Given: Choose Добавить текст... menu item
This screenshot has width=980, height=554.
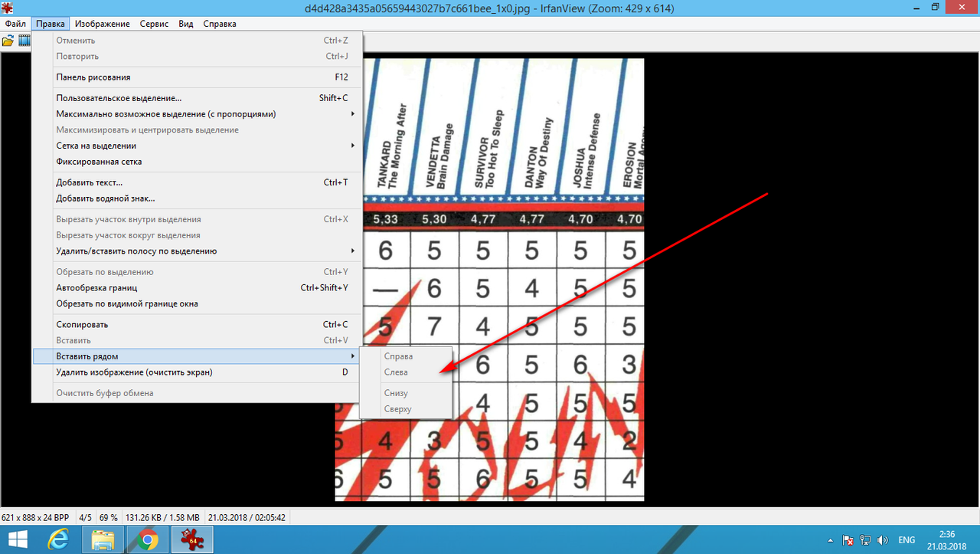Looking at the screenshot, I should (x=197, y=182).
